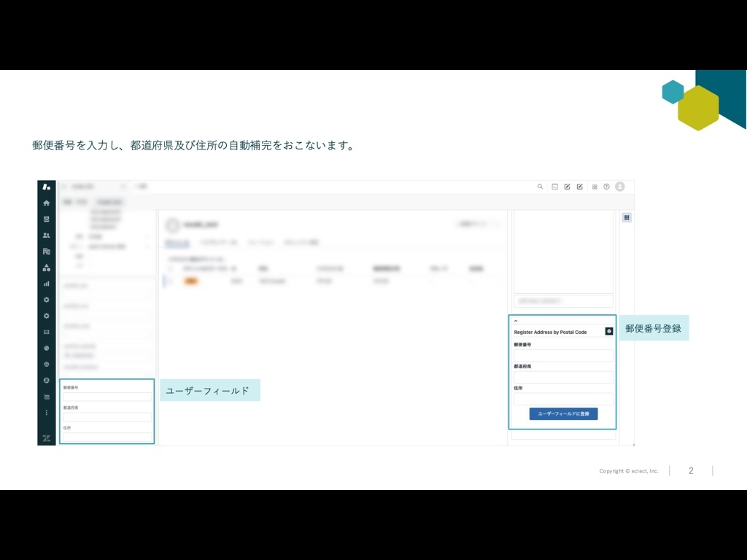
Task: Open the profile avatar menu
Action: click(x=619, y=187)
